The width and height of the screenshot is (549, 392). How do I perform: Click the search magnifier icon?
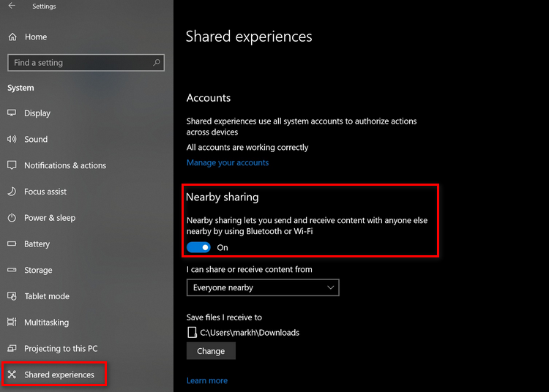click(x=157, y=63)
